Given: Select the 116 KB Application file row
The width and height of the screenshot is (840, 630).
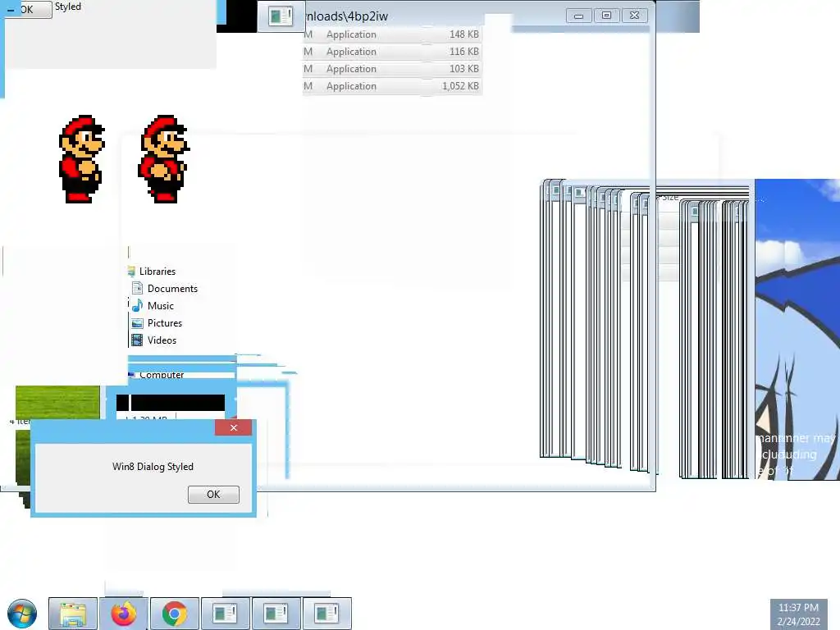Looking at the screenshot, I should click(392, 52).
